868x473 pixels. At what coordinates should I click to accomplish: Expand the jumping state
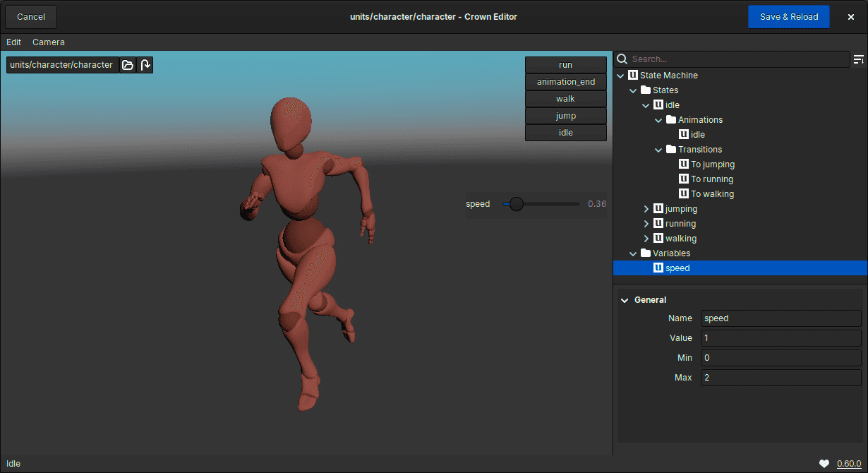646,209
